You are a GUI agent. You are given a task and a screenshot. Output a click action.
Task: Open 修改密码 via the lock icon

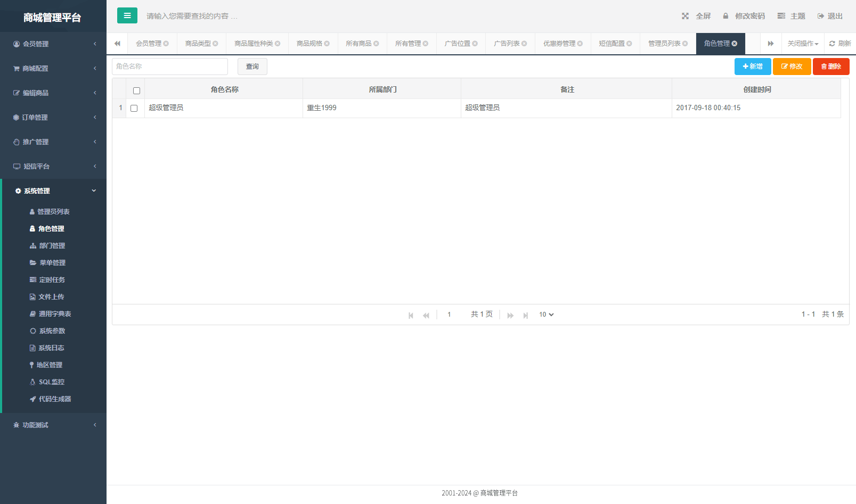click(725, 15)
